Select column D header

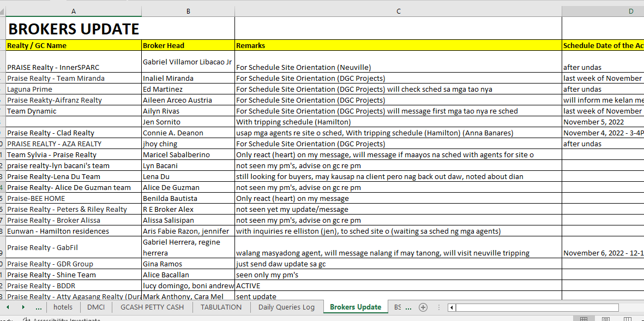pyautogui.click(x=603, y=11)
